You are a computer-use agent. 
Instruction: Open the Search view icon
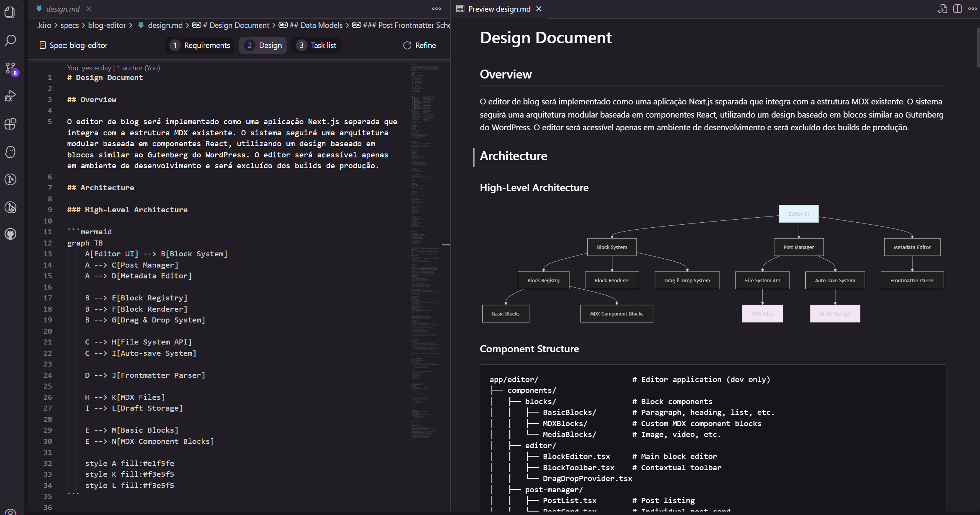(10, 40)
